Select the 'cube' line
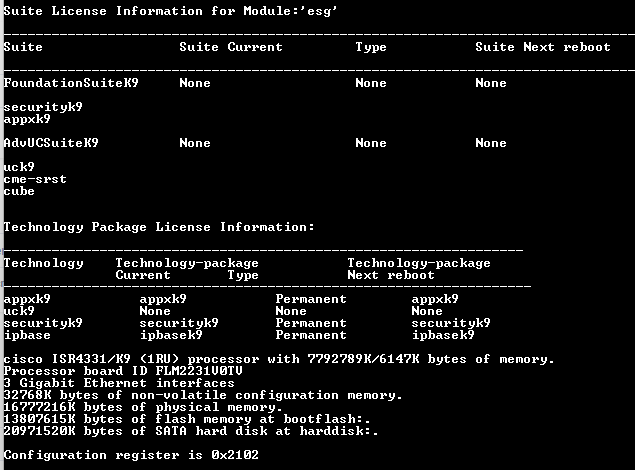Screen dimensions: 635x470 pyautogui.click(x=19, y=191)
